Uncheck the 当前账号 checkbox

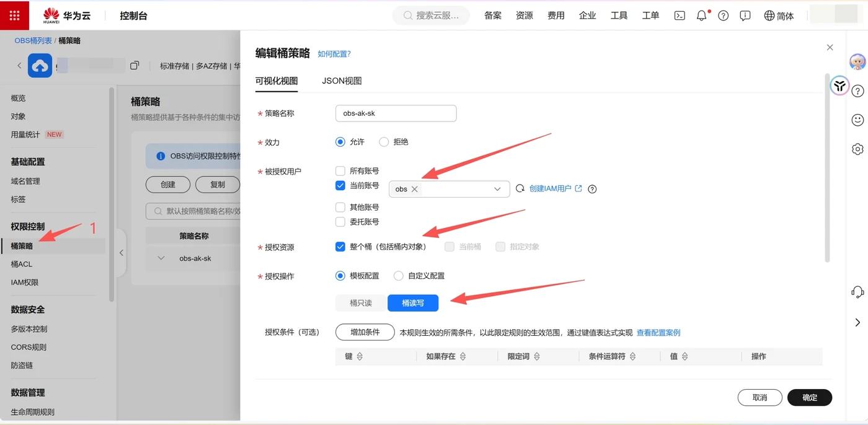coord(340,185)
